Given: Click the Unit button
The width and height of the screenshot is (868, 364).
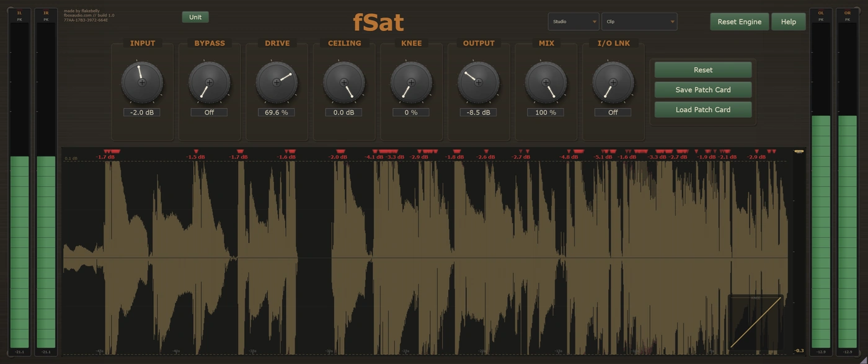Looking at the screenshot, I should (195, 17).
